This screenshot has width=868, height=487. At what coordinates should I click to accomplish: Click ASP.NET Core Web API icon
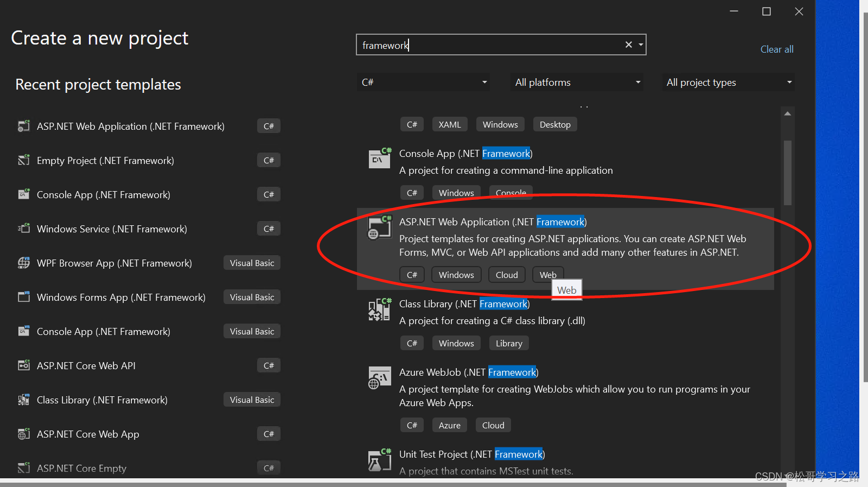(24, 365)
